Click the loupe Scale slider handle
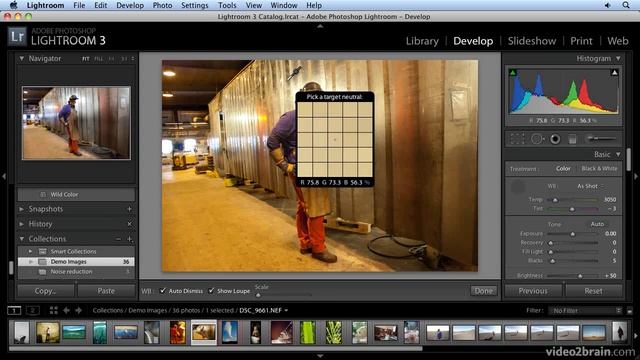Image resolution: width=640 pixels, height=360 pixels. tap(258, 295)
